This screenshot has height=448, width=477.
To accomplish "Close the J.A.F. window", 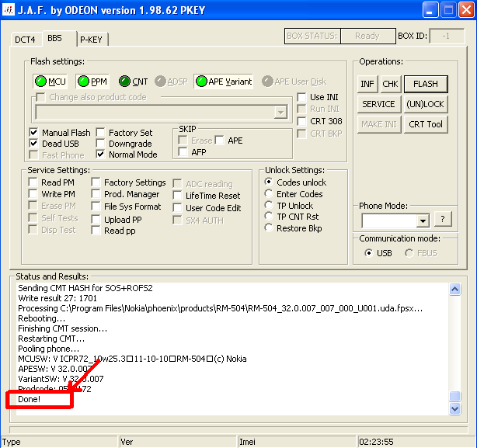I will (466, 10).
